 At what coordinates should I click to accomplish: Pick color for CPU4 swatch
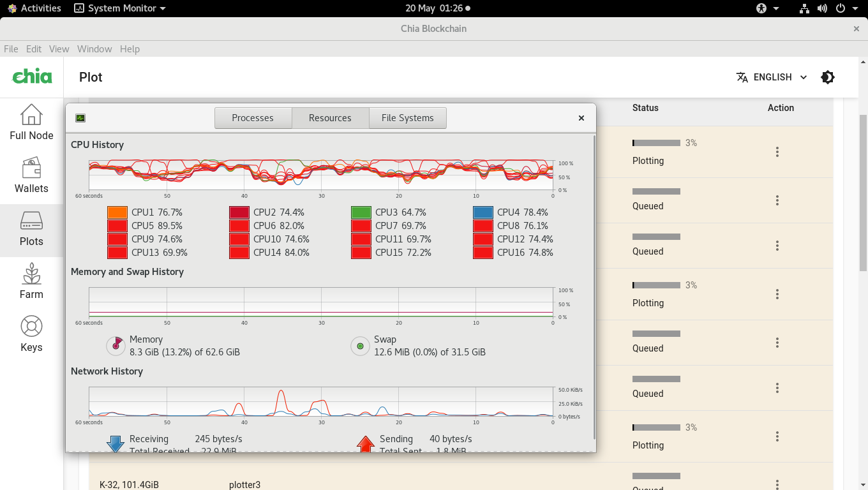tap(483, 212)
